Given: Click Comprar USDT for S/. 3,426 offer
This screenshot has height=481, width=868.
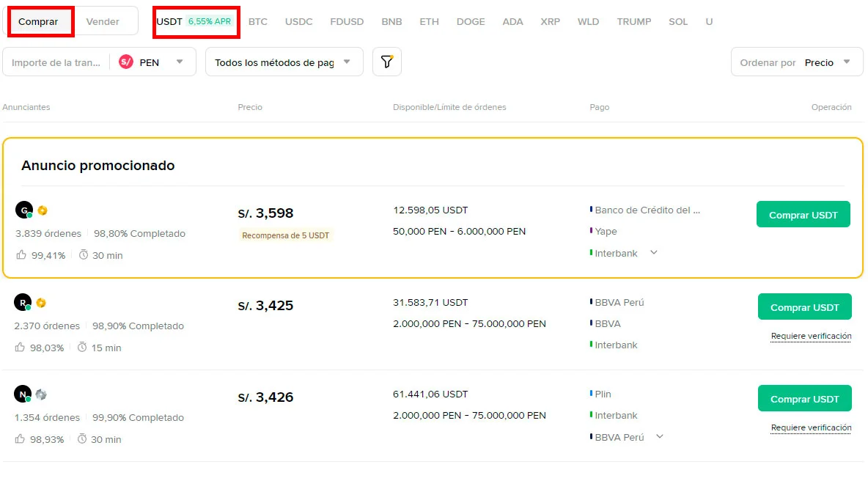Looking at the screenshot, I should (804, 399).
